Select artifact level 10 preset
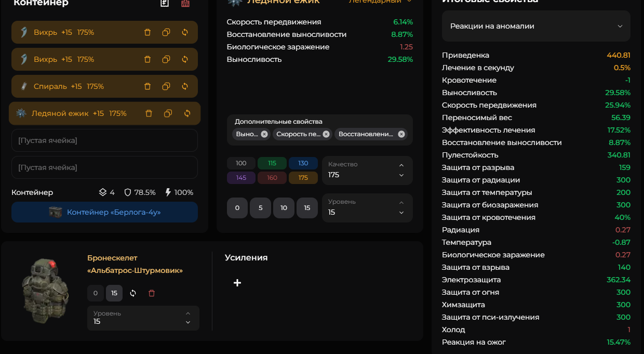The image size is (644, 354). tap(284, 208)
